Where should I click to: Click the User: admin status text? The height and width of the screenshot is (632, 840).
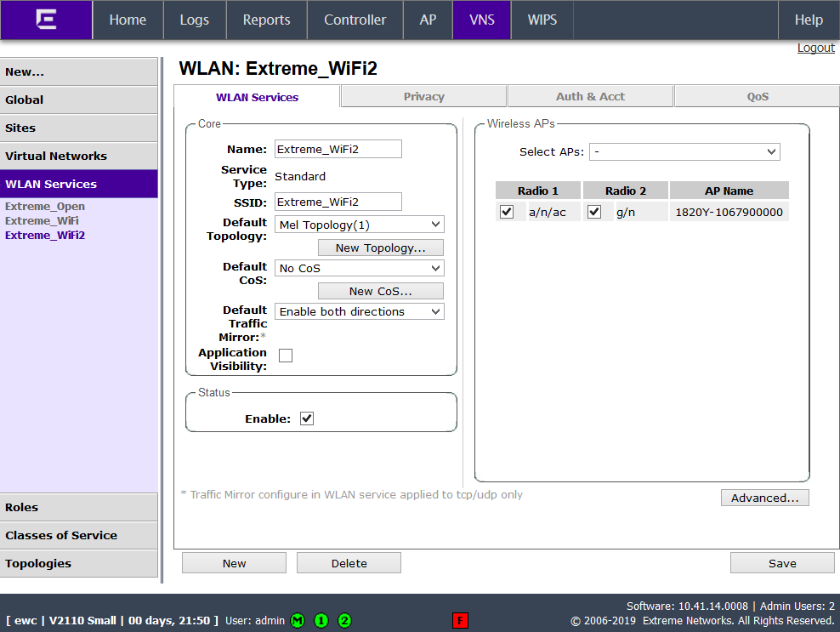(x=255, y=621)
